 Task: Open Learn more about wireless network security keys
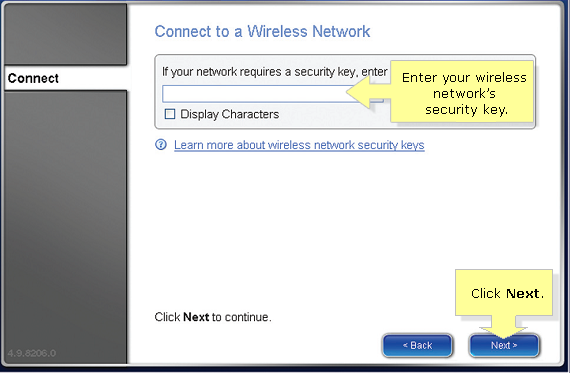coord(299,145)
